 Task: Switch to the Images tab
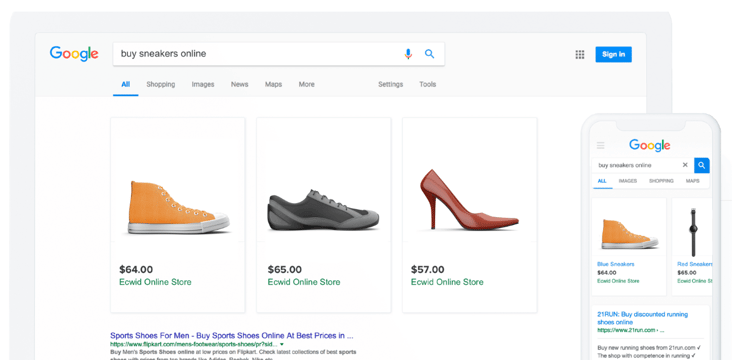[x=203, y=85]
